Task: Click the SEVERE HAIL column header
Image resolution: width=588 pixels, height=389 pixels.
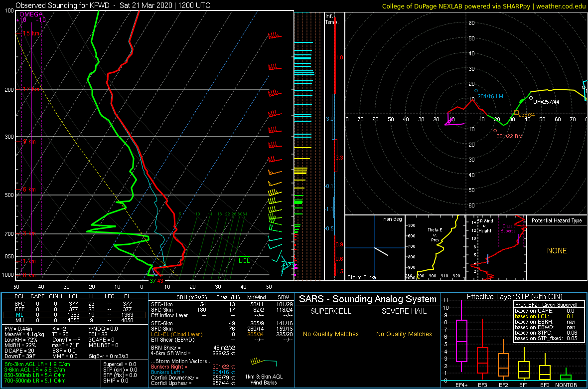Action: 404,312
